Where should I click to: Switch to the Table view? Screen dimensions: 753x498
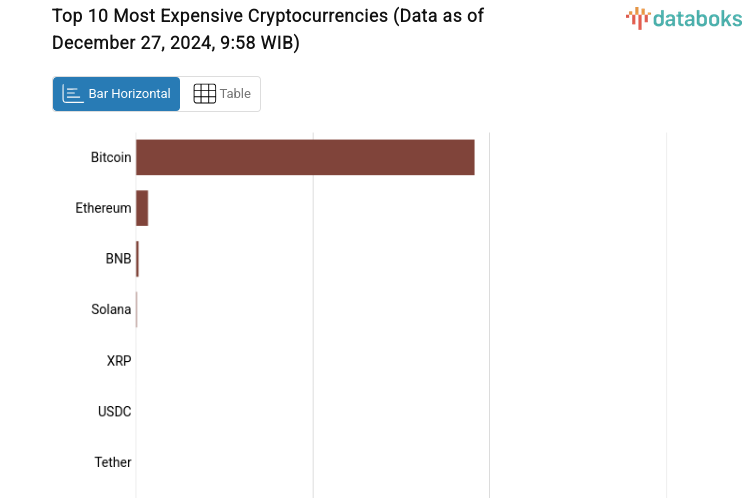(x=221, y=94)
